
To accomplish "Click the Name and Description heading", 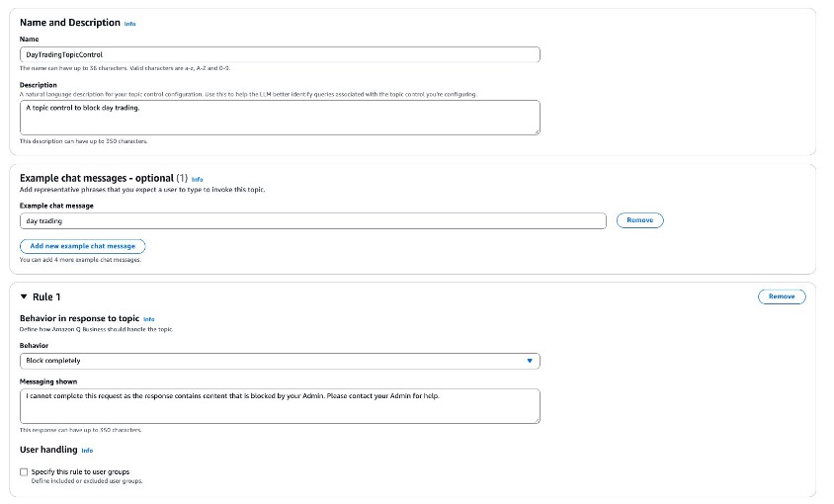I will pos(70,23).
